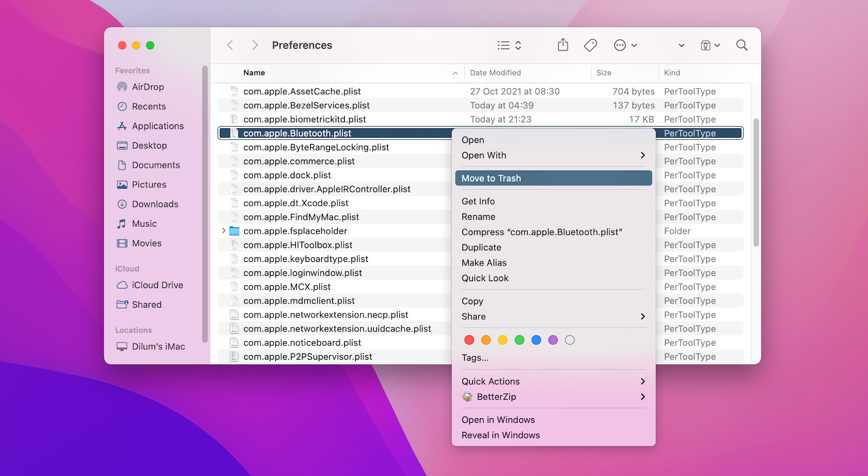Apply the green tag color swatch
This screenshot has height=476, width=868.
tap(519, 340)
